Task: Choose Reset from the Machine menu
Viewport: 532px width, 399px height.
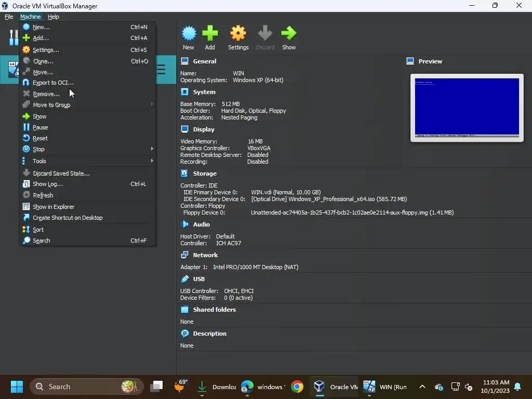Action: pyautogui.click(x=87, y=138)
